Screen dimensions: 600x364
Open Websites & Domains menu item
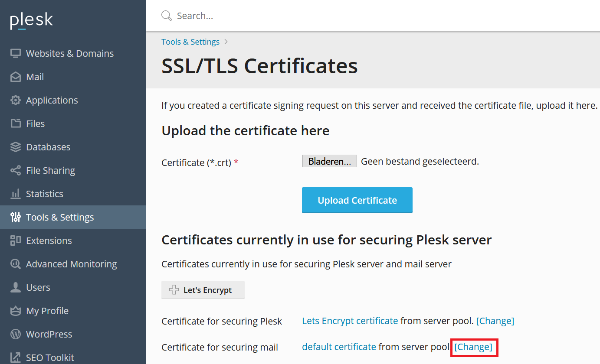[73, 54]
